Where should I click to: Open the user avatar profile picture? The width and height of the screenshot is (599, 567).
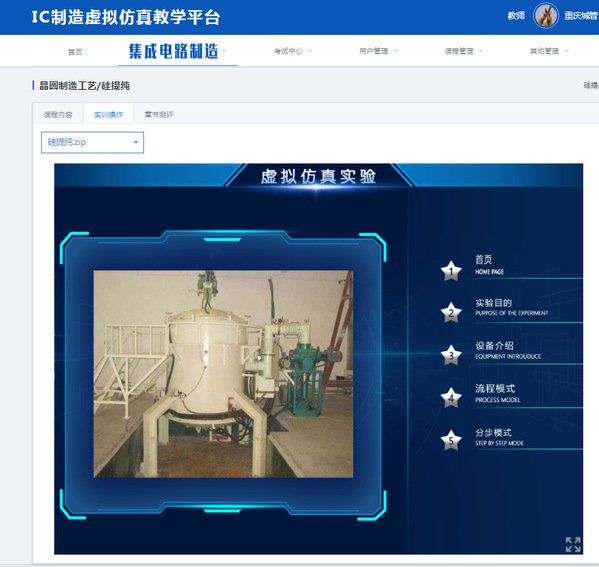[x=546, y=16]
